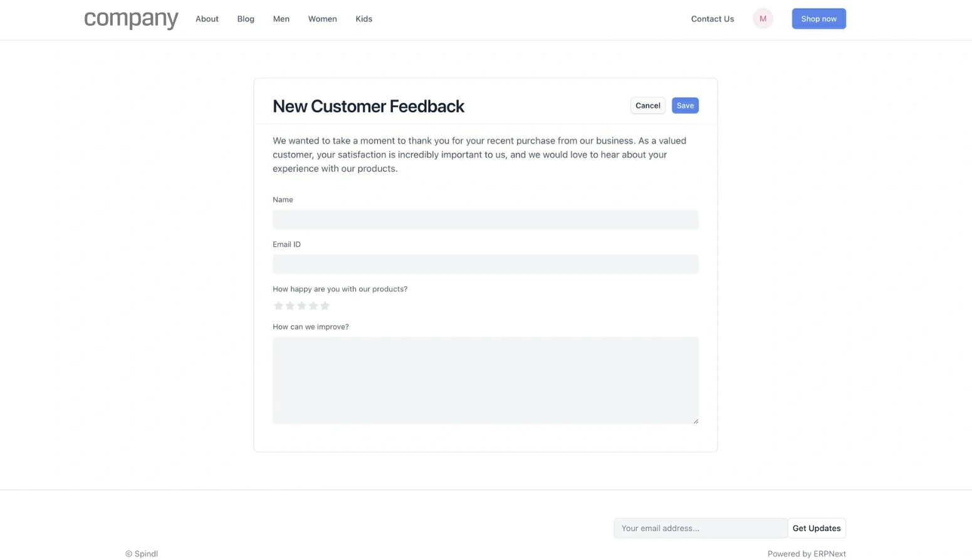This screenshot has width=972, height=560.
Task: Give a five star rating
Action: click(x=325, y=306)
